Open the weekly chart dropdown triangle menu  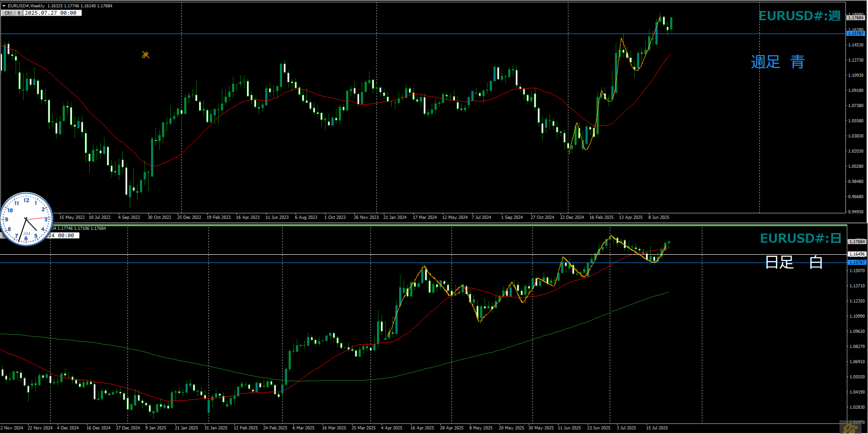tap(4, 6)
